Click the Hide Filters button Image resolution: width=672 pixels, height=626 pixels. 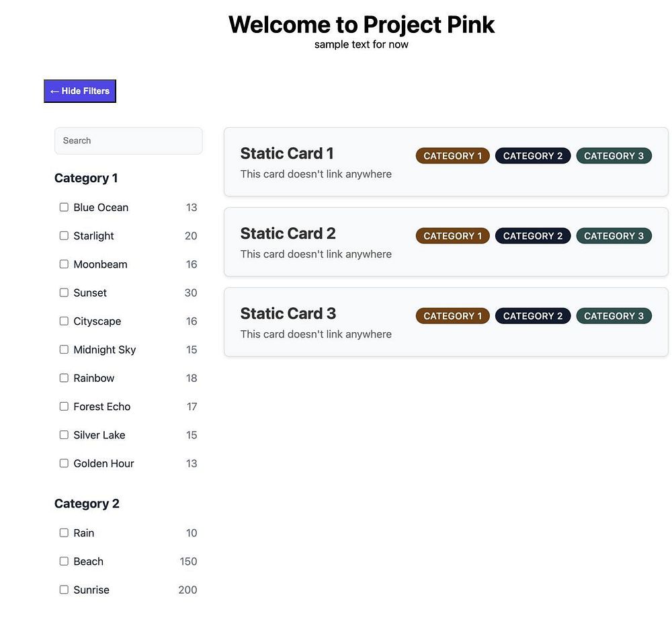pyautogui.click(x=80, y=91)
